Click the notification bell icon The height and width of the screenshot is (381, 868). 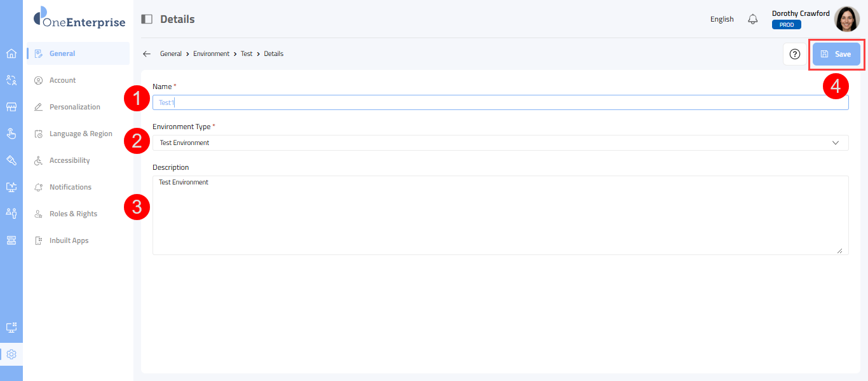coord(753,19)
